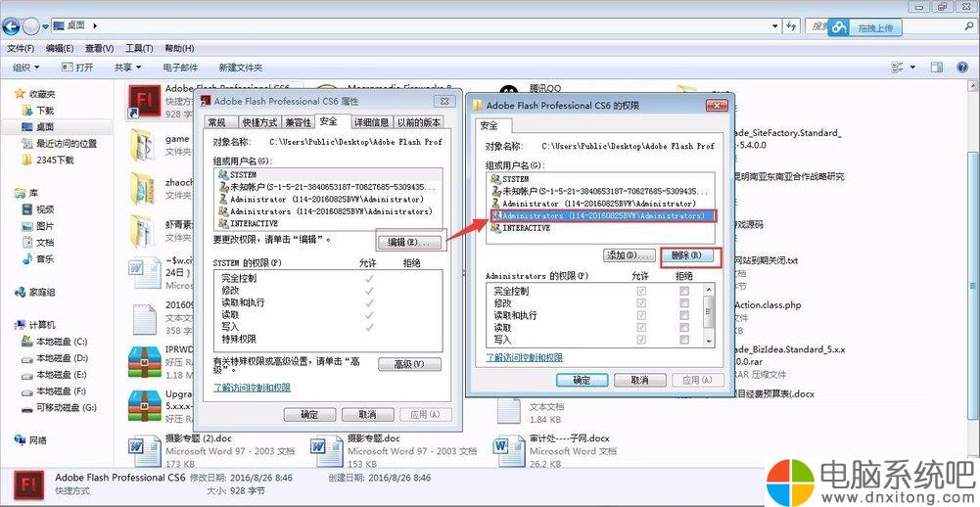Click the 拖拽上传 cloud upload icon
980x507 pixels.
pos(841,27)
